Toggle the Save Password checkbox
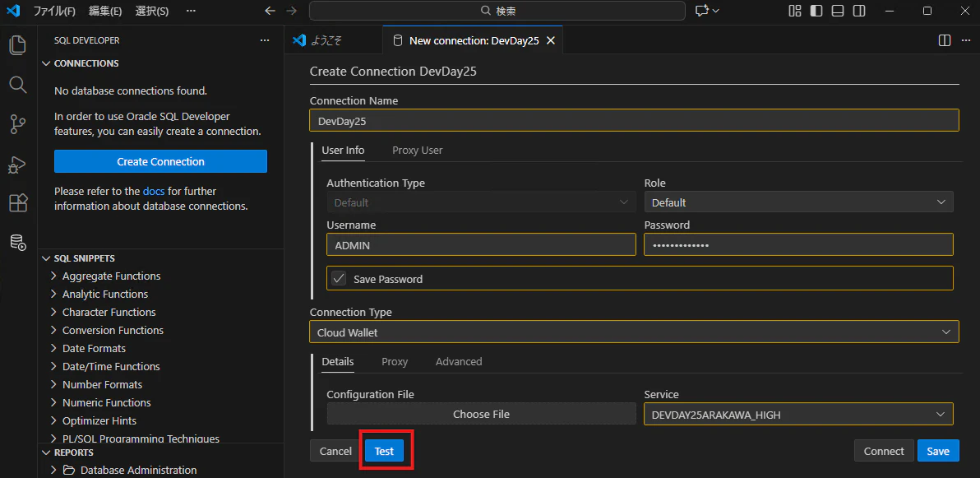 (x=339, y=278)
